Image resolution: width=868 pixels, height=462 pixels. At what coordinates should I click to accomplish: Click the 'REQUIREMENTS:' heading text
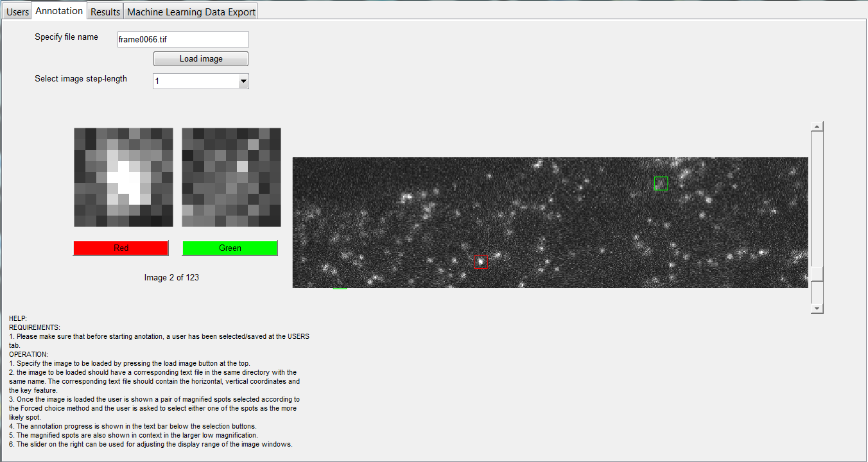(x=34, y=327)
